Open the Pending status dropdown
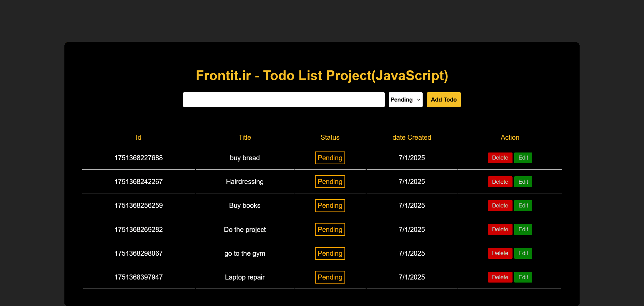The image size is (644, 306). coord(406,100)
